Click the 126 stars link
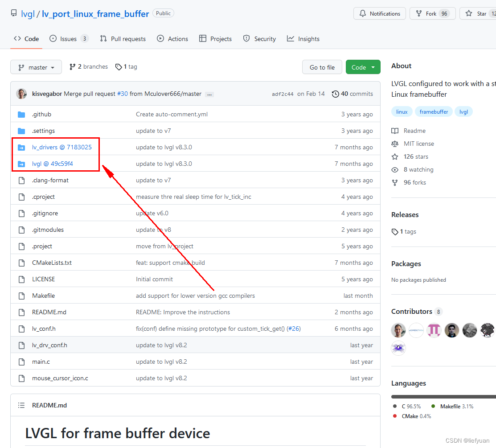Image resolution: width=496 pixels, height=448 pixels. [416, 156]
